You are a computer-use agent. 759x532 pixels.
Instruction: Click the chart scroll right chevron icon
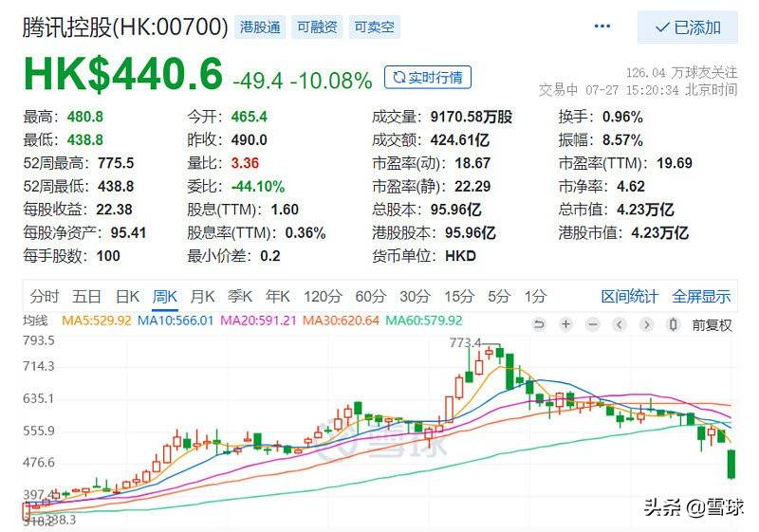tap(646, 324)
